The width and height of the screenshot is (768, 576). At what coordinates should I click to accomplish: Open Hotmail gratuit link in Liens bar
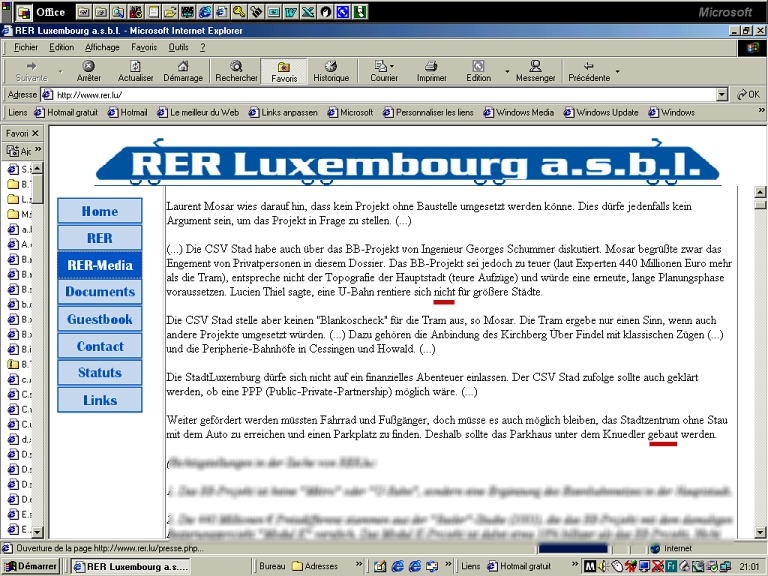pos(67,112)
